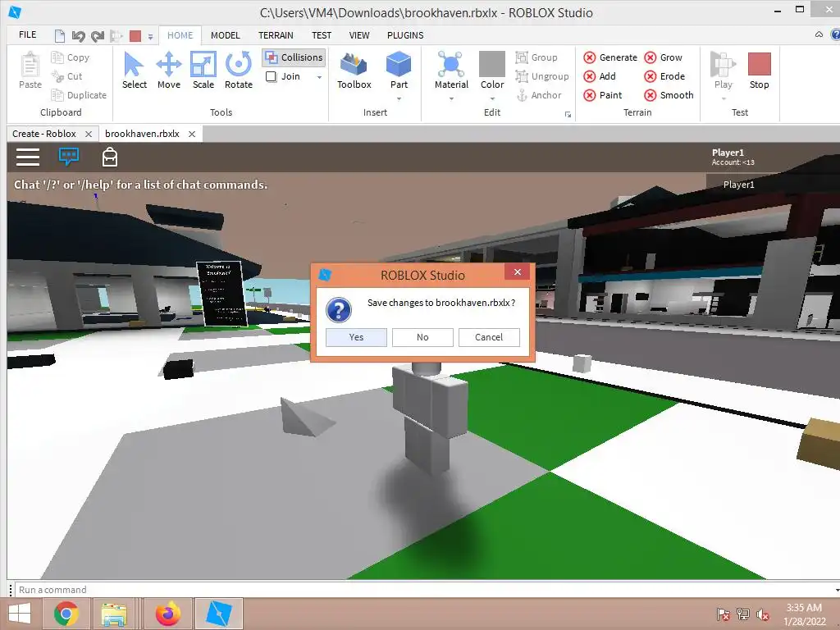
Task: Activate the Rotate tool
Action: [x=239, y=71]
